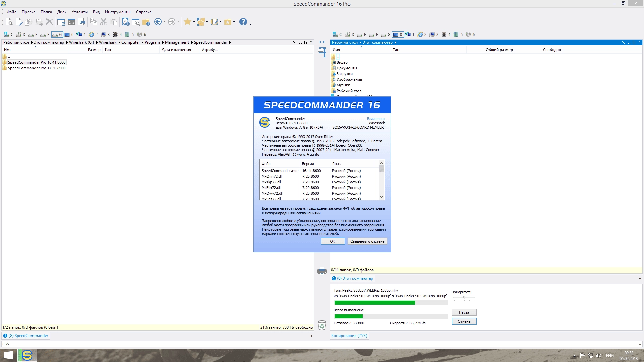The height and width of the screenshot is (362, 644).
Task: Click the clamp icon in the middle strip
Action: click(322, 52)
